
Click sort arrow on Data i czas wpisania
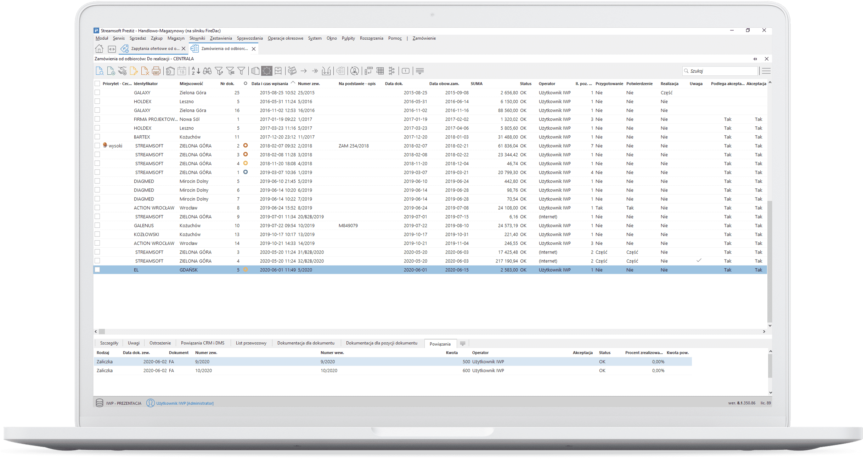[x=293, y=83]
